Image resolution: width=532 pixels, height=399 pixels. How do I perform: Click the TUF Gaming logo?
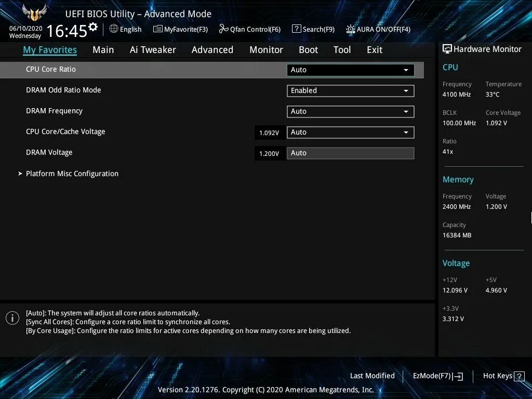[34, 13]
